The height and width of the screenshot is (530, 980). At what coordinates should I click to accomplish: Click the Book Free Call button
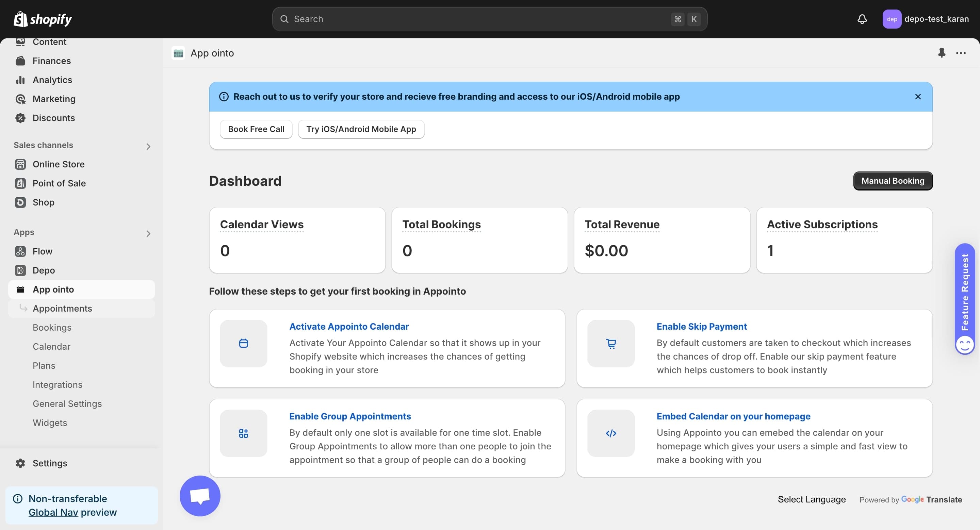click(256, 129)
